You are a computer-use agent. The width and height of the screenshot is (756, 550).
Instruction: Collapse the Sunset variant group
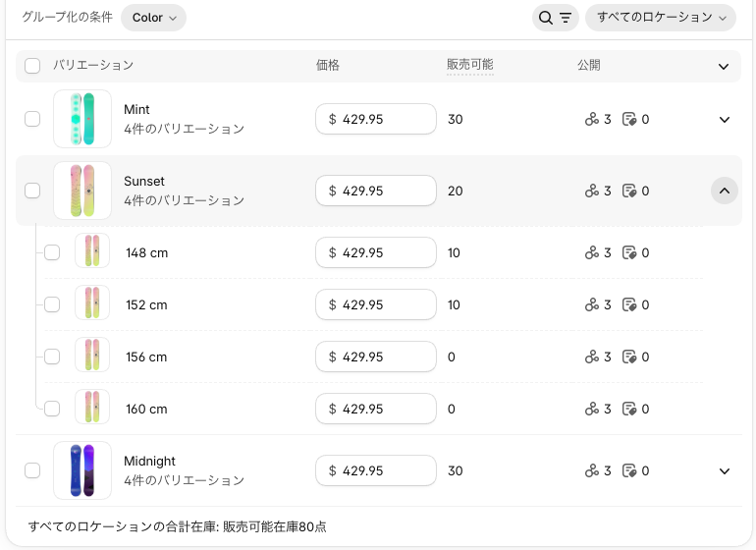(725, 192)
